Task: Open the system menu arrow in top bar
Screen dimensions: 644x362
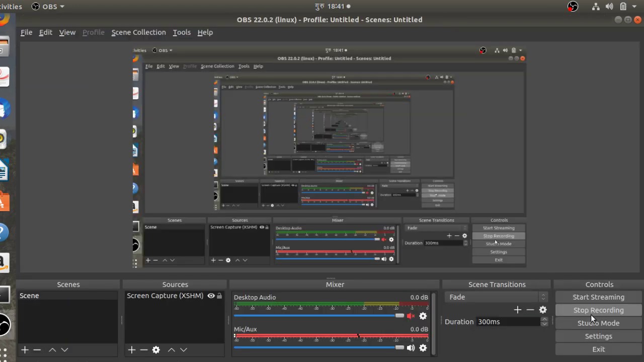Action: pyautogui.click(x=633, y=7)
